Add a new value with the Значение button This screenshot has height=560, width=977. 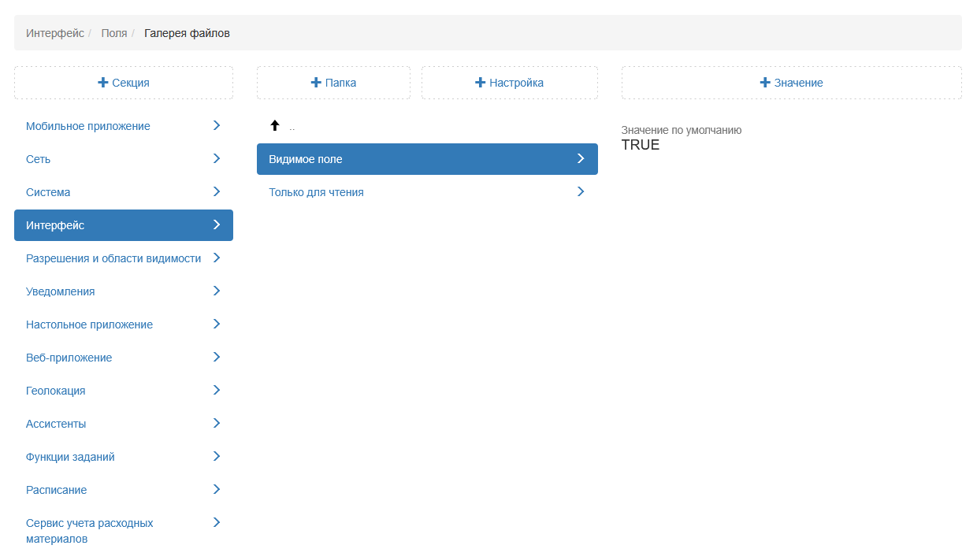pyautogui.click(x=791, y=83)
